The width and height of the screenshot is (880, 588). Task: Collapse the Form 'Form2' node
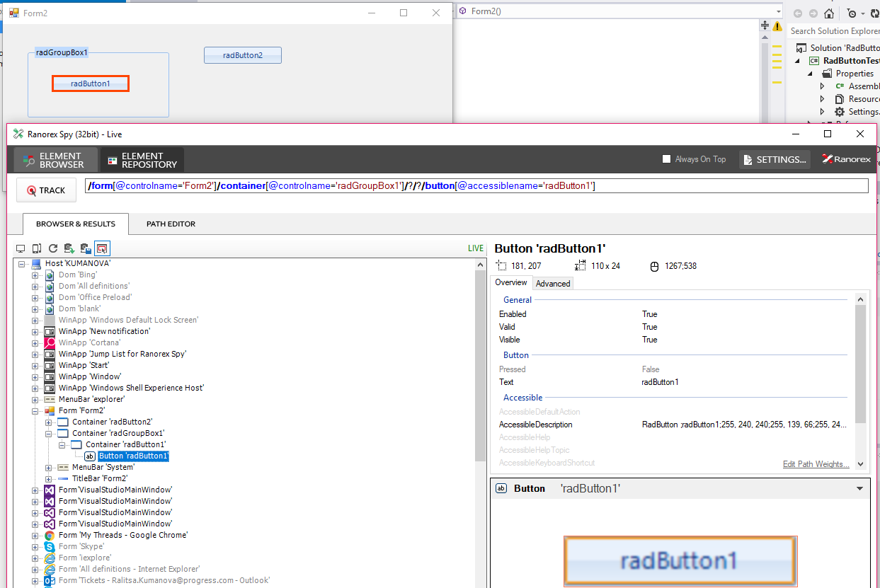pos(35,410)
